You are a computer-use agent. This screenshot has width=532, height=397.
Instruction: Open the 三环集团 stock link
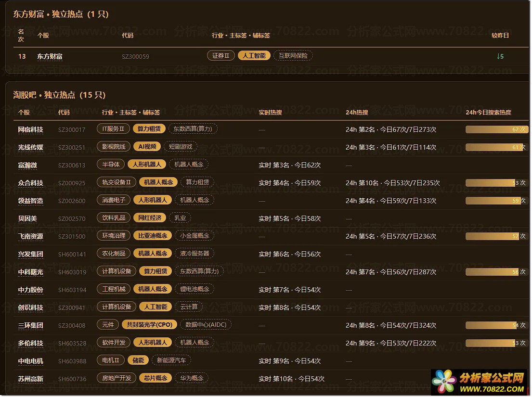coord(30,325)
